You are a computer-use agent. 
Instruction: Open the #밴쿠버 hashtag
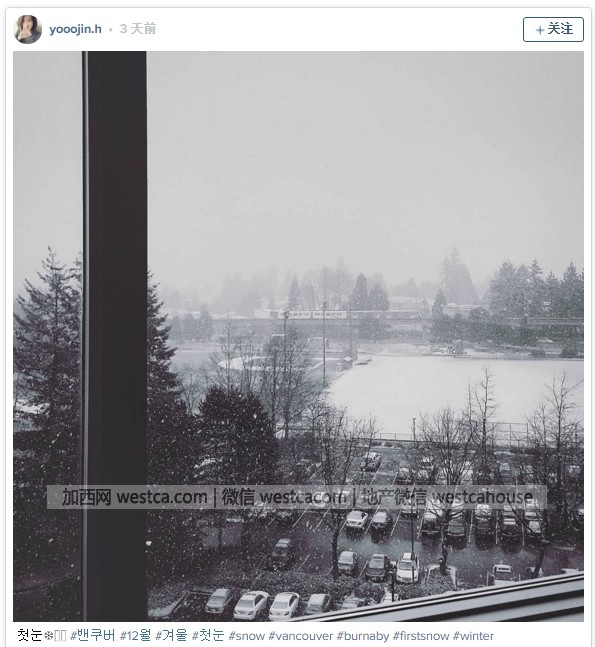coord(93,635)
